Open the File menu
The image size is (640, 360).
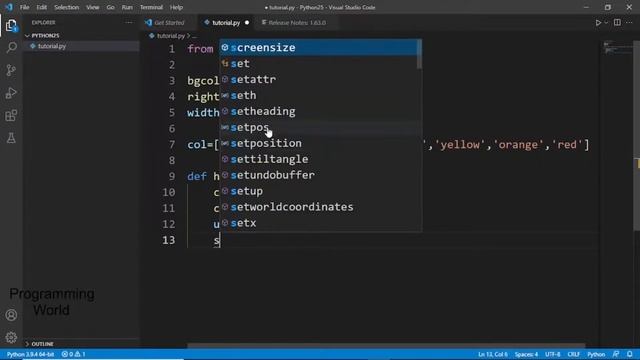click(x=24, y=7)
